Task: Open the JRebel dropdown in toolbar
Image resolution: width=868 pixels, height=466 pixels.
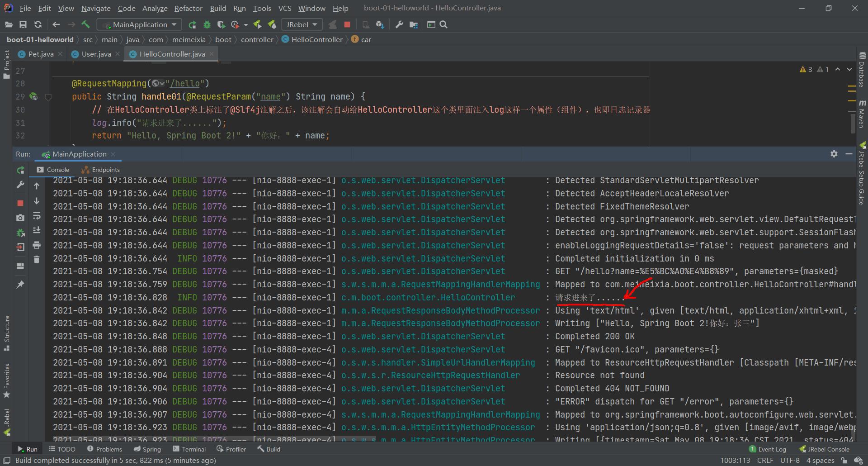Action: [x=302, y=24]
